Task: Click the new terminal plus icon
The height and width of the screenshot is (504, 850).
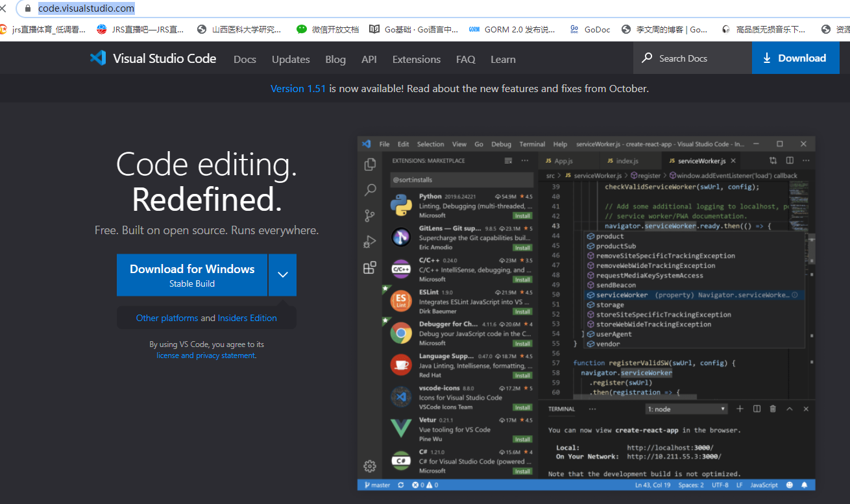Action: coord(740,409)
